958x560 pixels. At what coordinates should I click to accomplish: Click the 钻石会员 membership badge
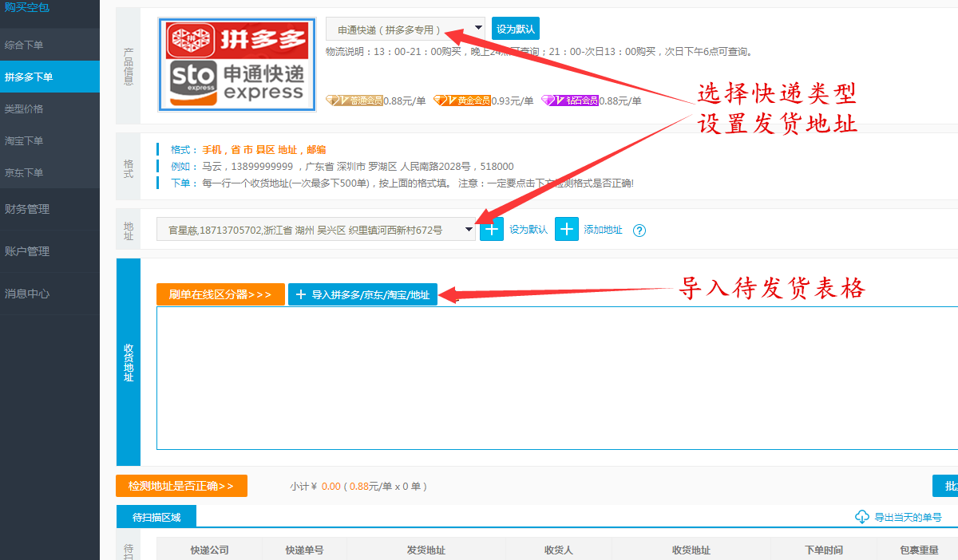tap(569, 101)
